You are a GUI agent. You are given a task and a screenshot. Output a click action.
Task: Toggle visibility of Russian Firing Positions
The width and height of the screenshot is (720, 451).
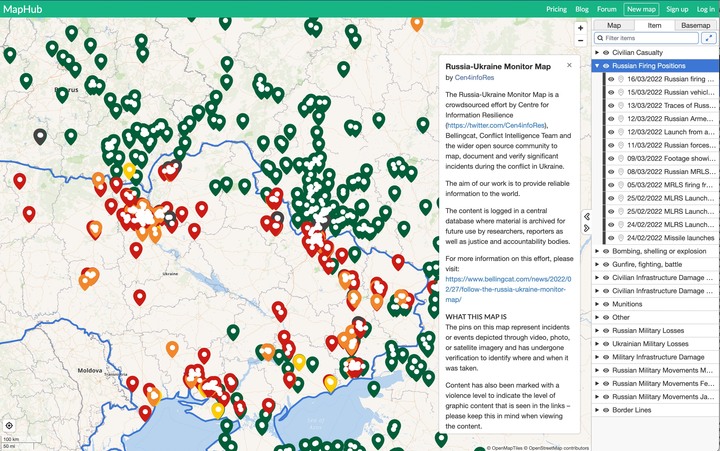606,66
